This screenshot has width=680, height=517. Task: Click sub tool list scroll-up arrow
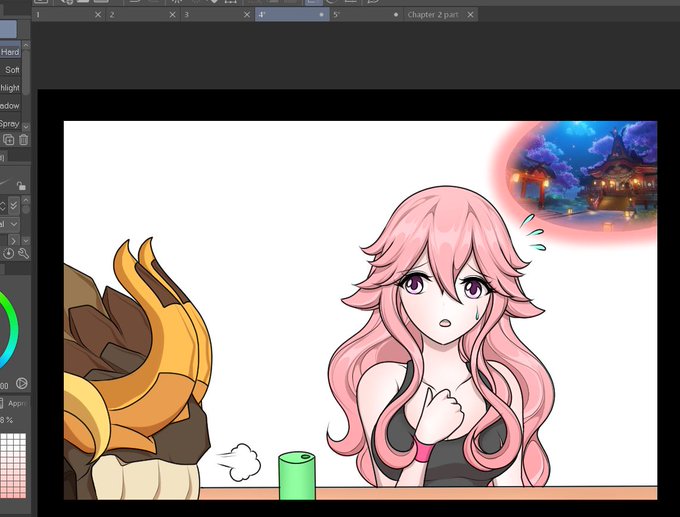point(26,45)
